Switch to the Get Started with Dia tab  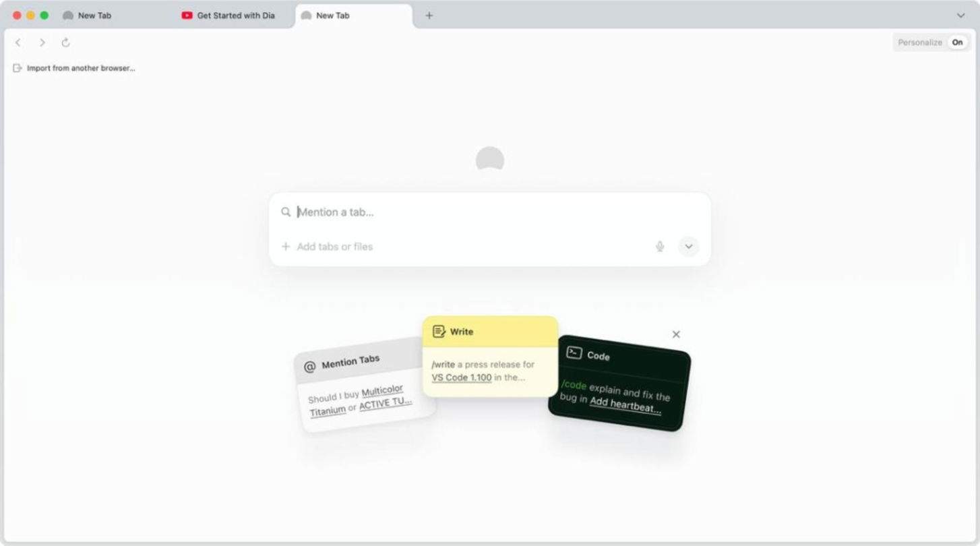click(x=236, y=15)
